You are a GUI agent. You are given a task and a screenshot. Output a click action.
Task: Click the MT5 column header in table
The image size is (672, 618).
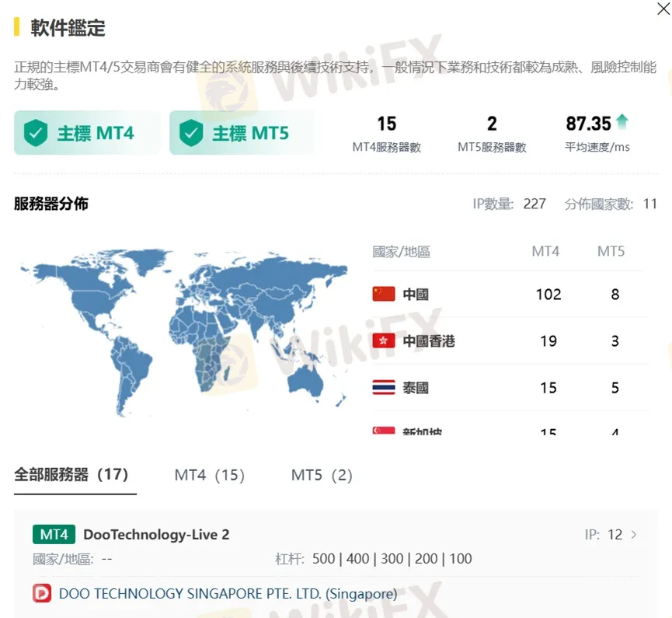tap(611, 251)
